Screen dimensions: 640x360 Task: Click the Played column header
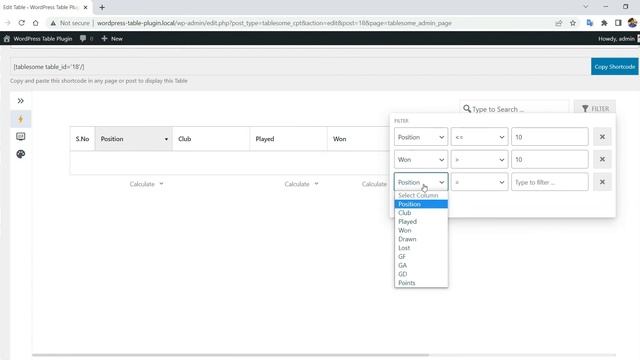click(x=289, y=139)
